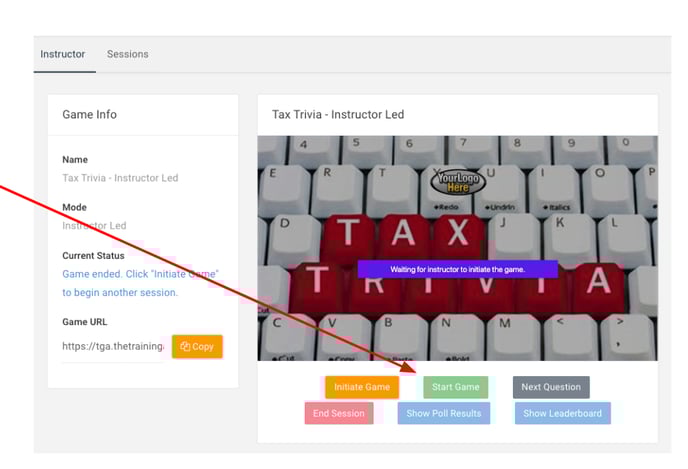The width and height of the screenshot is (688, 469).
Task: Click the Name value under Game Info
Action: pyautogui.click(x=120, y=178)
